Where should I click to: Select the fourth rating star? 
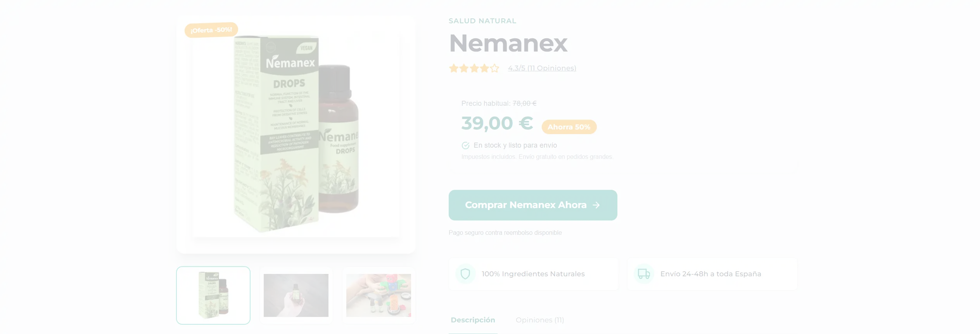[484, 68]
